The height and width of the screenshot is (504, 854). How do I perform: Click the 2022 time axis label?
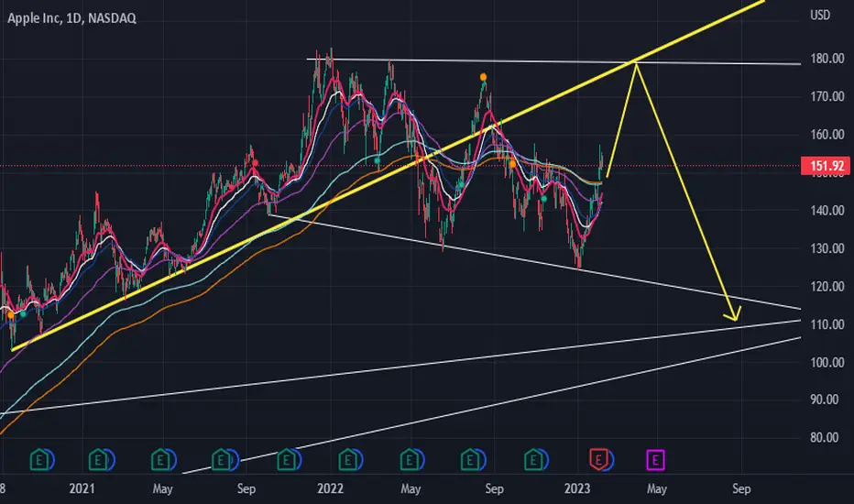[330, 488]
